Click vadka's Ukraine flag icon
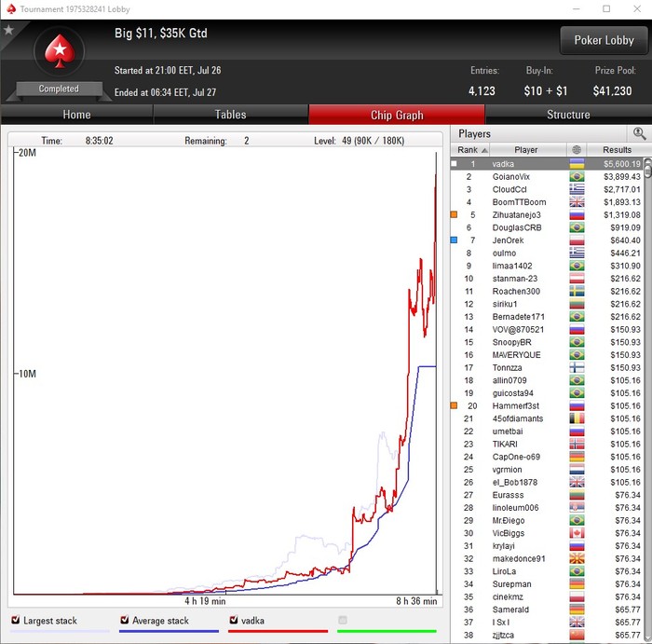 (577, 164)
